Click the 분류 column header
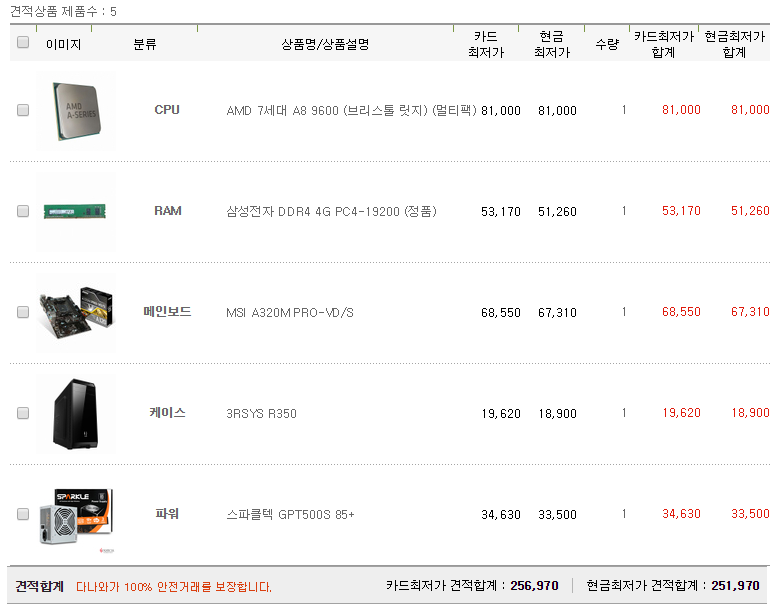This screenshot has width=784, height=606. pos(144,44)
